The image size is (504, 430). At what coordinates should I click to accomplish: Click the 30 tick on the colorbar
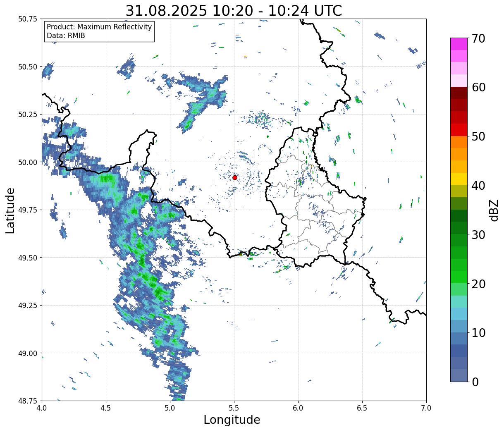478,234
